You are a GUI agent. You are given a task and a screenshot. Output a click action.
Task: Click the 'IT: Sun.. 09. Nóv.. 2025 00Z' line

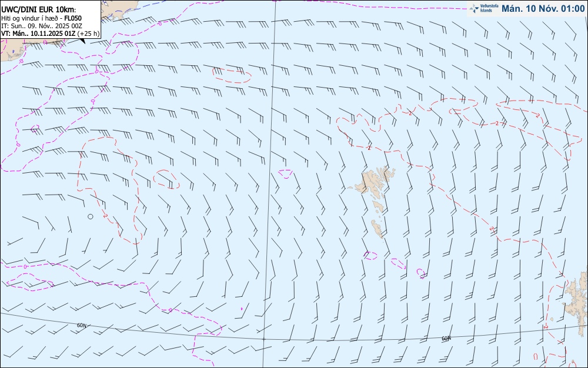click(x=42, y=26)
